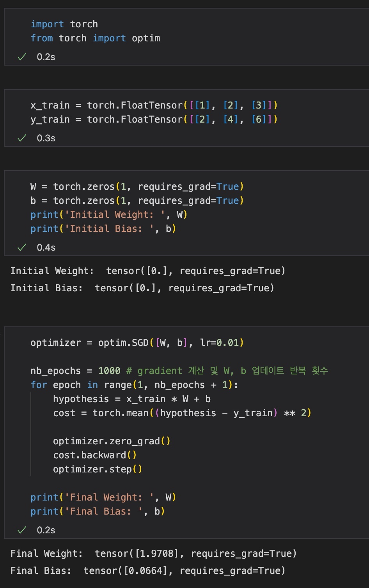Click the print 'Final Bias: ' statement
Image resolution: width=369 pixels, height=588 pixels.
tap(98, 511)
